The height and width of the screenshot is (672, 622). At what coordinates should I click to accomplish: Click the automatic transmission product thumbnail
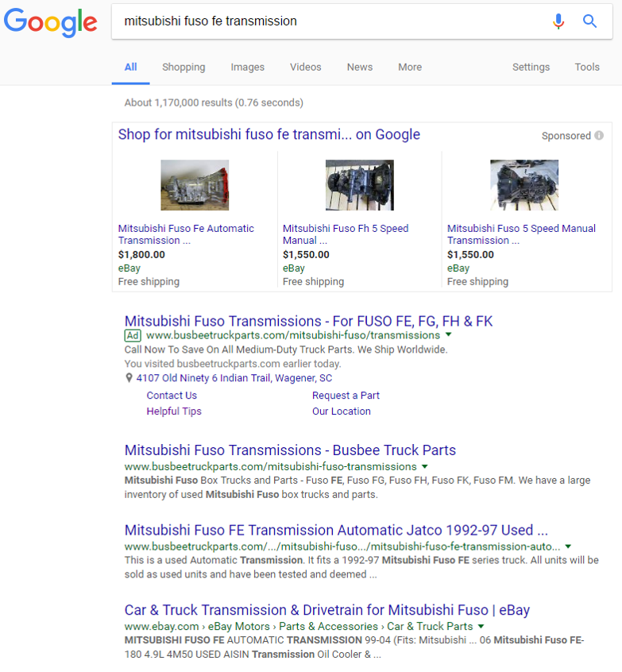click(x=195, y=185)
